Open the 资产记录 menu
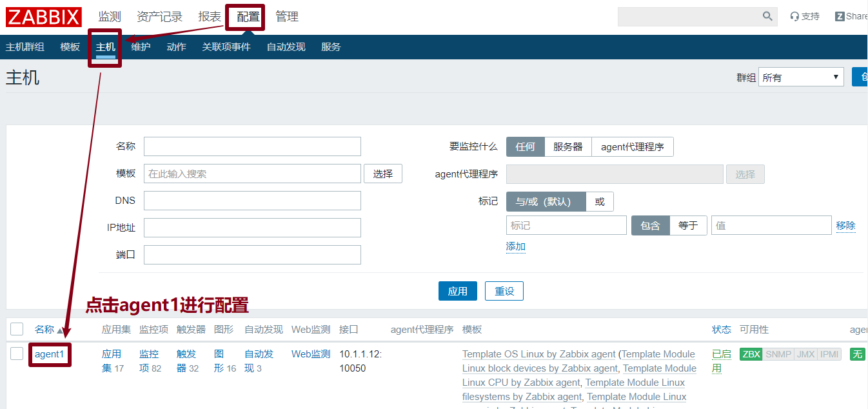 tap(159, 17)
